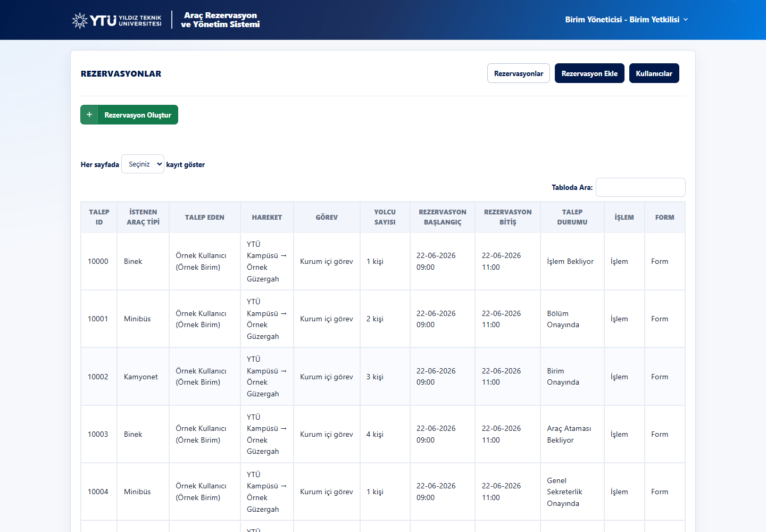Sort by the Rezervasyon Başlangıç header
The image size is (766, 532).
coord(443,217)
